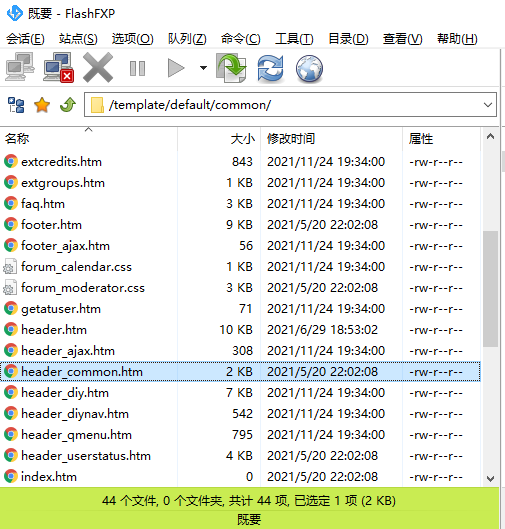The width and height of the screenshot is (505, 529).
Task: Click status text 44 个文件 summary
Action: pyautogui.click(x=249, y=501)
